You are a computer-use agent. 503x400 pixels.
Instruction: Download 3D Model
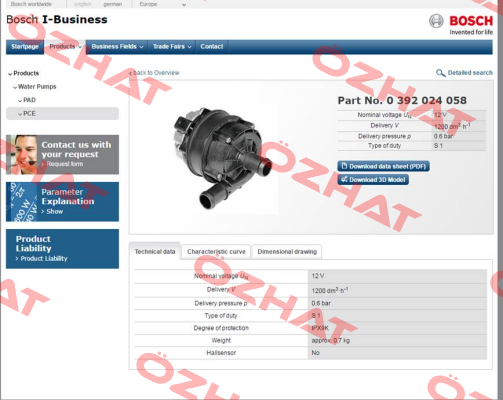click(x=373, y=180)
